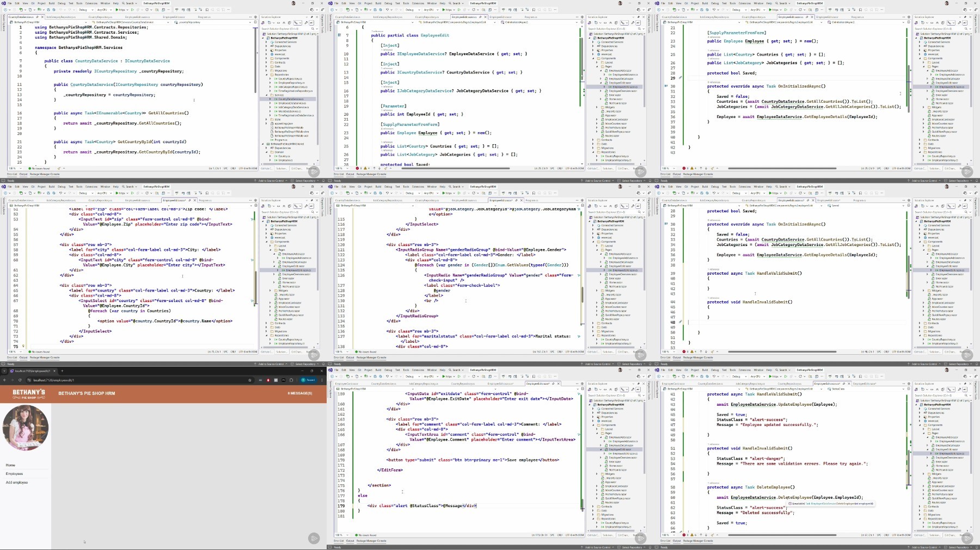This screenshot has height=550, width=980.
Task: Open Output tab at bottom of top-left Visual Studio window
Action: pos(23,175)
